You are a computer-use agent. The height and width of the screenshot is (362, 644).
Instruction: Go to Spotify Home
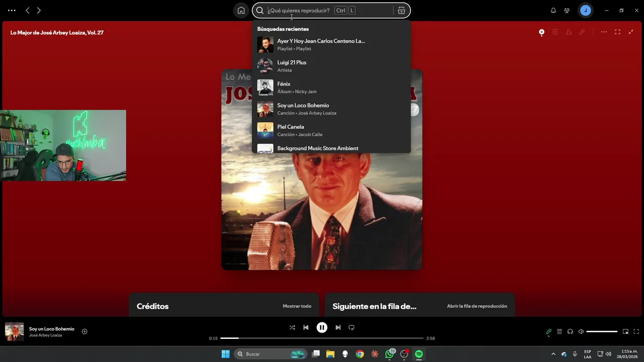(x=241, y=11)
